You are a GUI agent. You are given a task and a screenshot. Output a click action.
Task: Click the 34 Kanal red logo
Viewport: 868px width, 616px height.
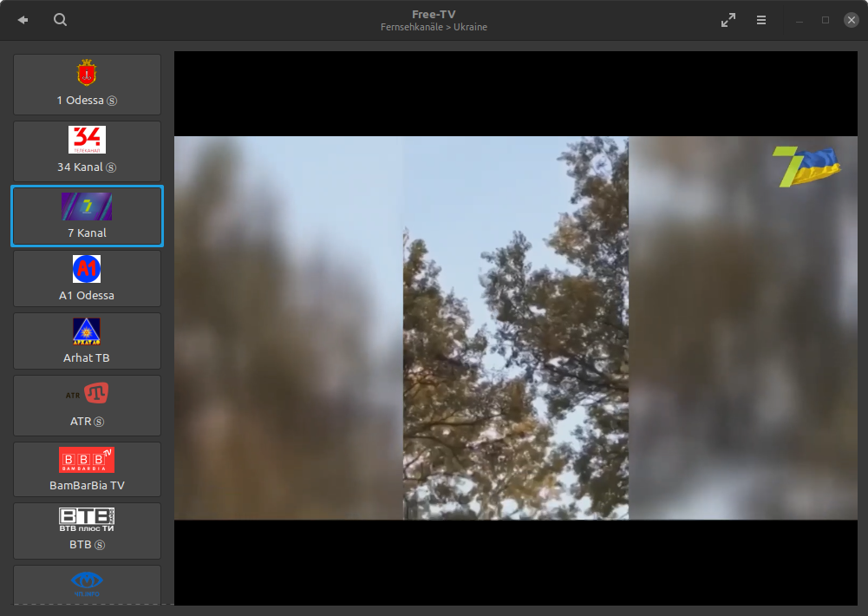click(87, 139)
